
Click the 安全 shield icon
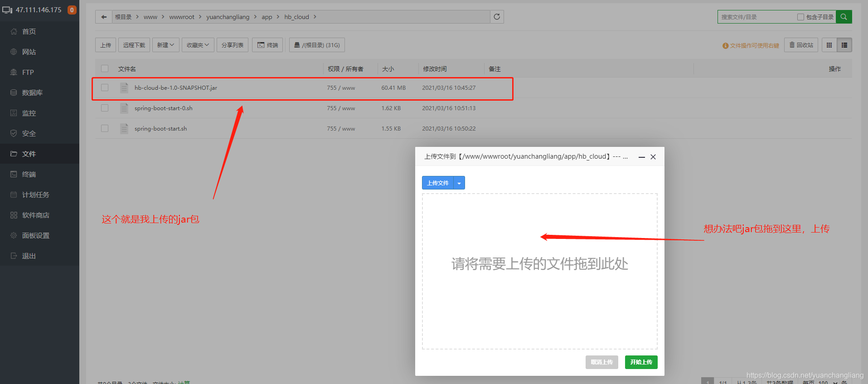[x=14, y=133]
